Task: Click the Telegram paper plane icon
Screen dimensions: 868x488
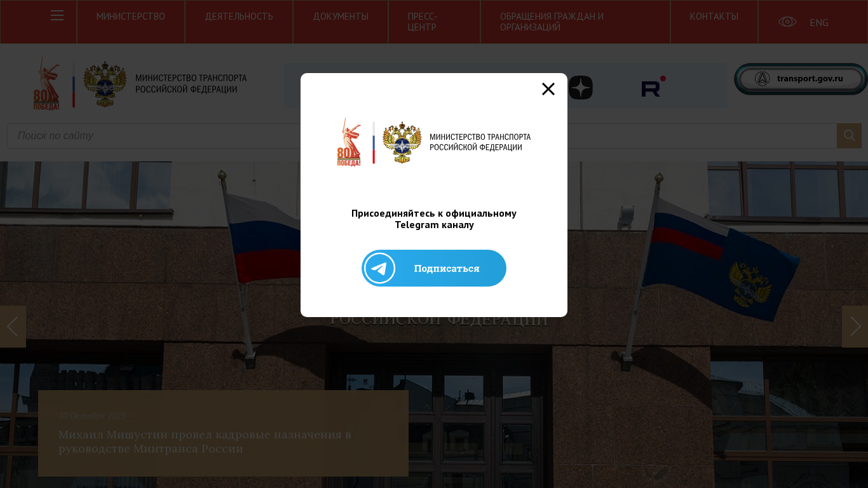Action: point(379,268)
